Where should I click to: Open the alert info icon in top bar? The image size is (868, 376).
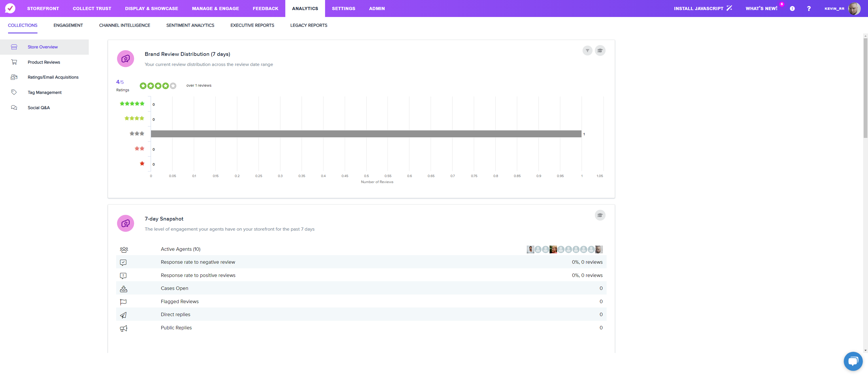[792, 8]
